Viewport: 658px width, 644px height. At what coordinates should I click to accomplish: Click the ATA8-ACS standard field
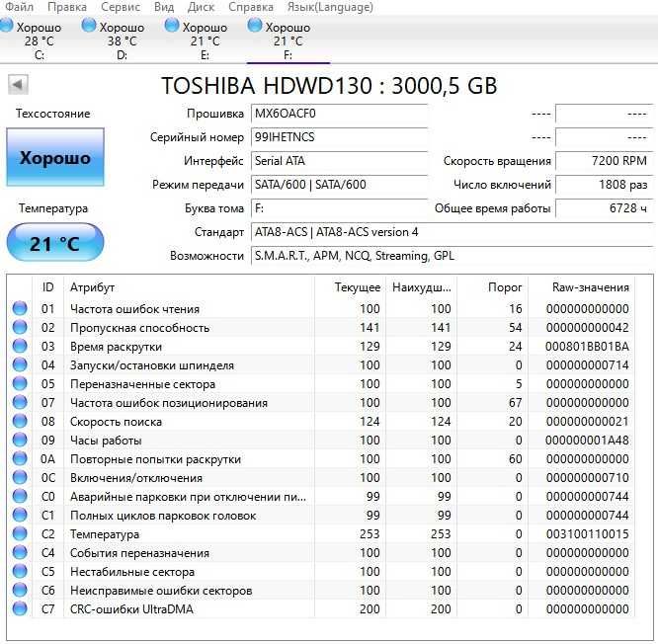tap(452, 232)
